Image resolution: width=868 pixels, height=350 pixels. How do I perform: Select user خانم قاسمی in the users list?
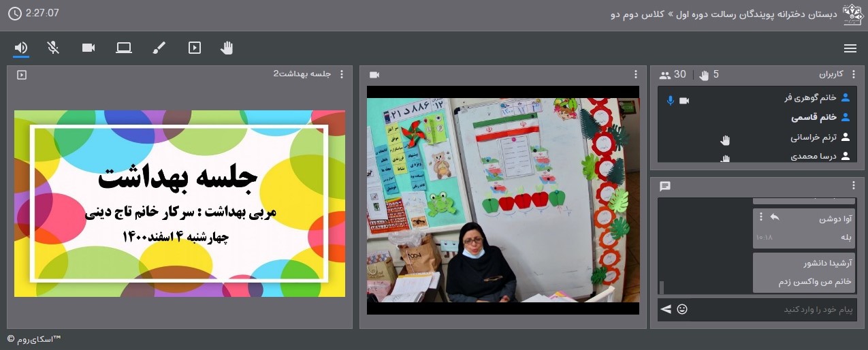813,117
